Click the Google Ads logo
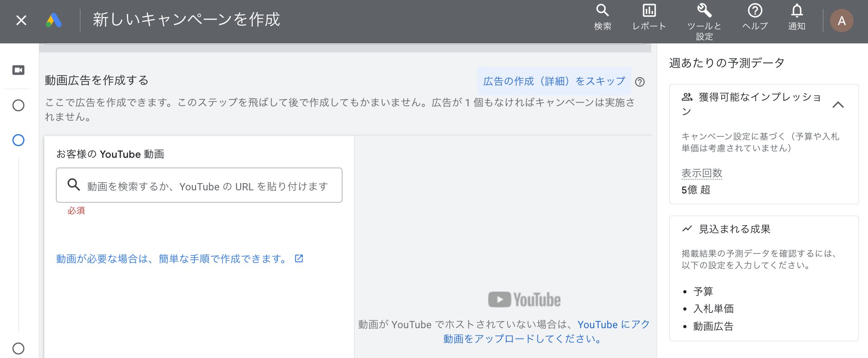The width and height of the screenshot is (868, 358). pyautogui.click(x=54, y=20)
